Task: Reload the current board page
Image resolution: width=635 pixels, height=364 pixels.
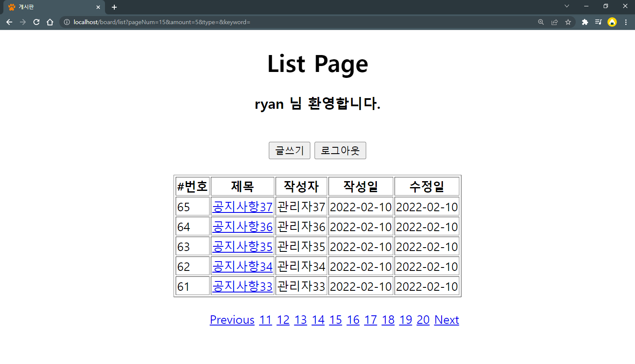Action: coord(36,22)
